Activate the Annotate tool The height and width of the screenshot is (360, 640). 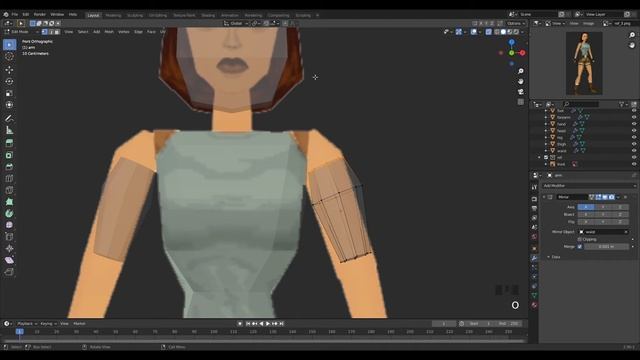9,118
